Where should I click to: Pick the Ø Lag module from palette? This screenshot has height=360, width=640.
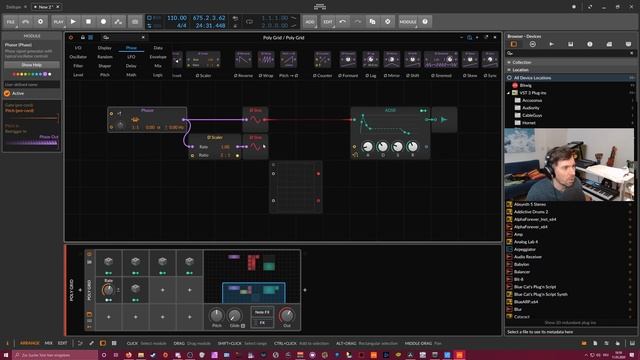(x=371, y=60)
